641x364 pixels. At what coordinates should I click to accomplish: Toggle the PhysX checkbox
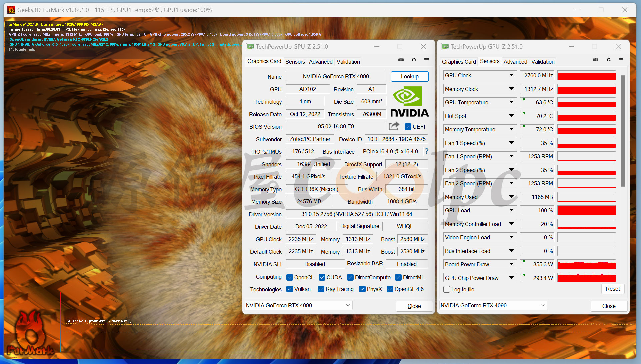click(x=362, y=289)
